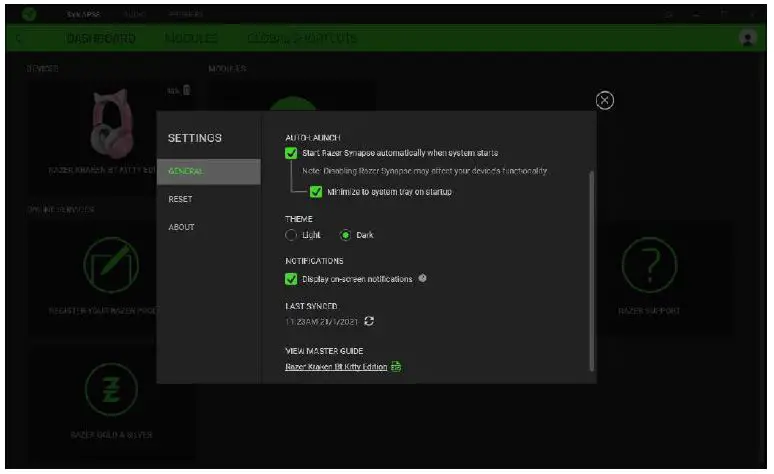The image size is (774, 474).
Task: Click the master guide document icon
Action: [396, 366]
